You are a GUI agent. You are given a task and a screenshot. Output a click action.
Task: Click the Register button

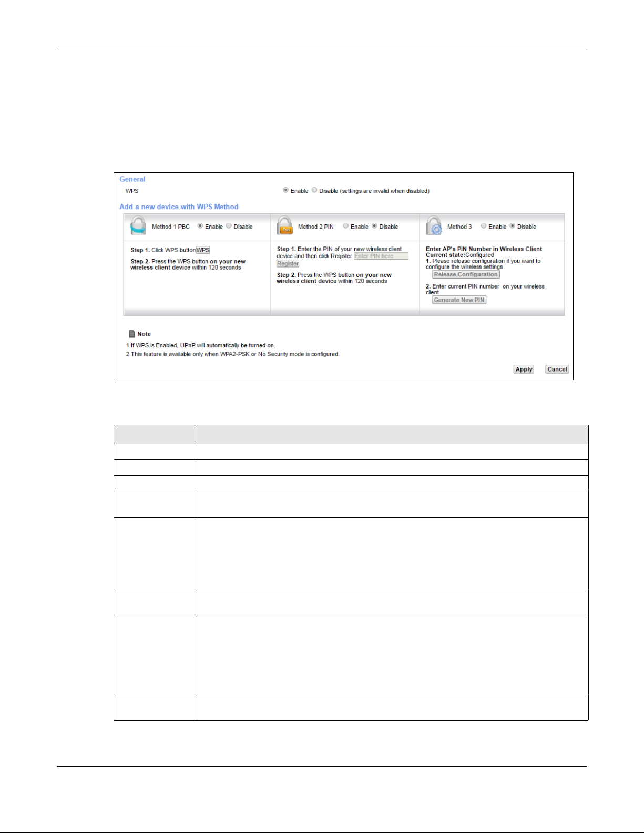pyautogui.click(x=288, y=264)
